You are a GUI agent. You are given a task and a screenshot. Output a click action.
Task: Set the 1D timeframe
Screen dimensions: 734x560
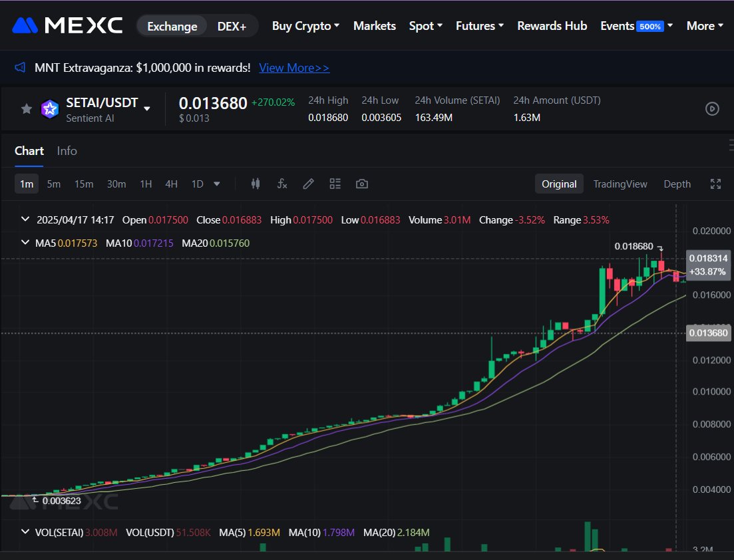[x=198, y=184]
